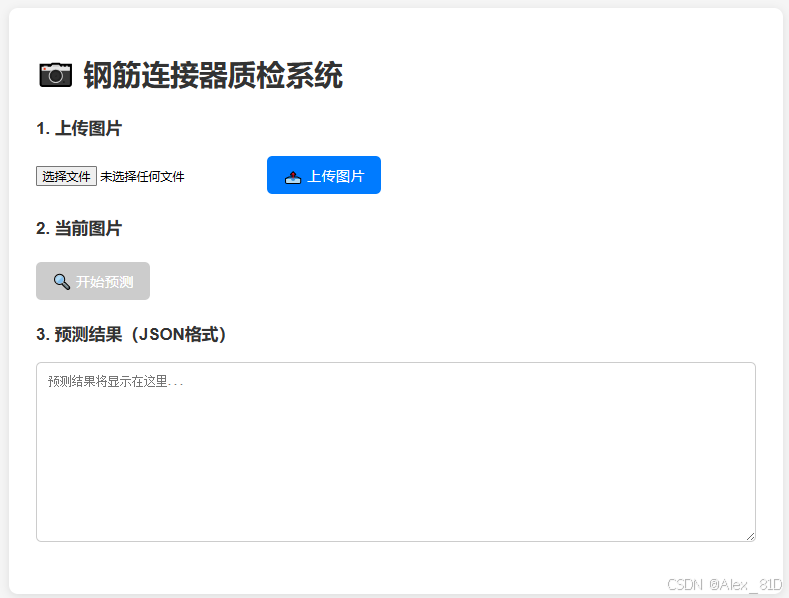Click the 未选择任何文件 status text
The width and height of the screenshot is (789, 598).
coord(142,177)
